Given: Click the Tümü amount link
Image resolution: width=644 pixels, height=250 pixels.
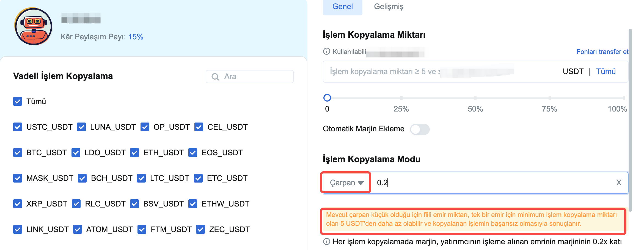Looking at the screenshot, I should point(606,72).
